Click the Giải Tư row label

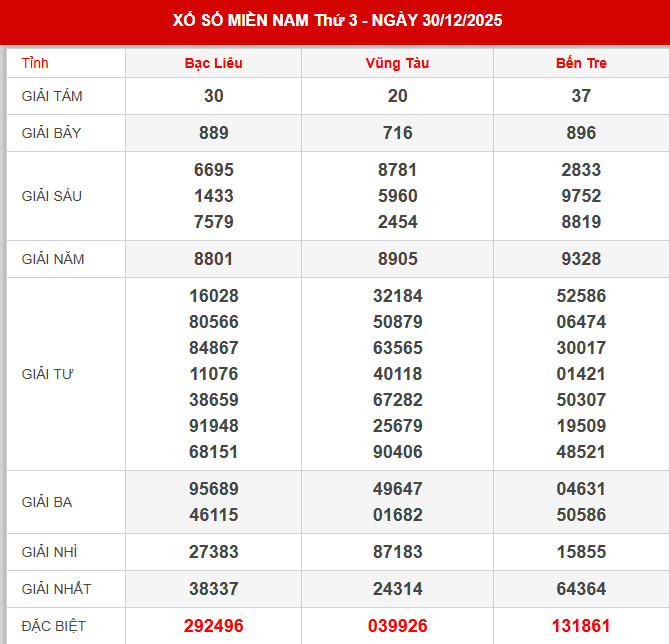pos(48,374)
